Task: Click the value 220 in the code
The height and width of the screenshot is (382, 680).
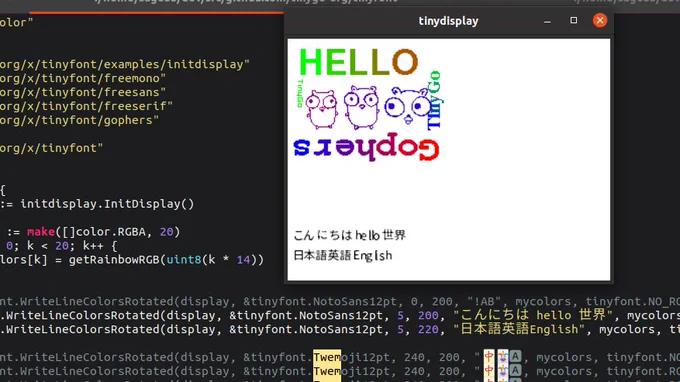Action: click(428, 330)
